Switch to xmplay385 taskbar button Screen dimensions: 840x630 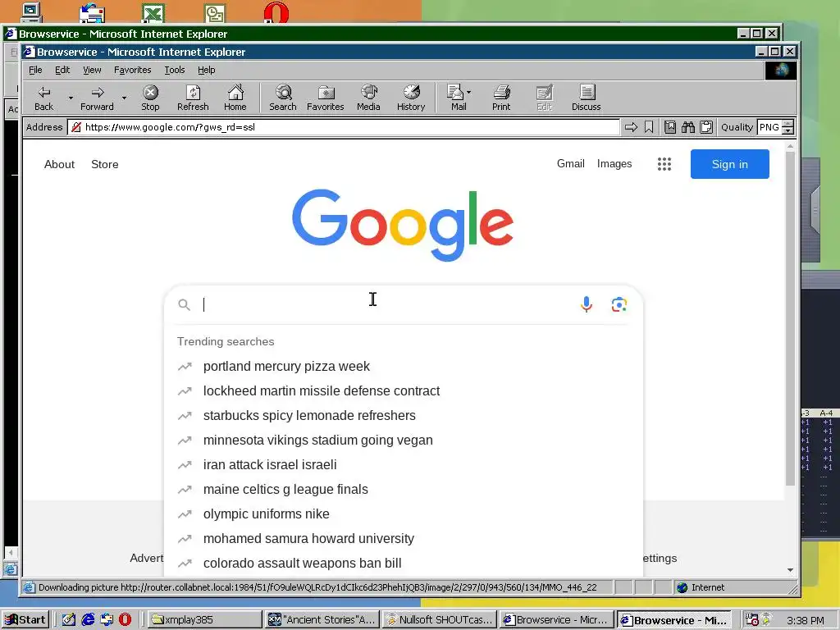pos(204,620)
